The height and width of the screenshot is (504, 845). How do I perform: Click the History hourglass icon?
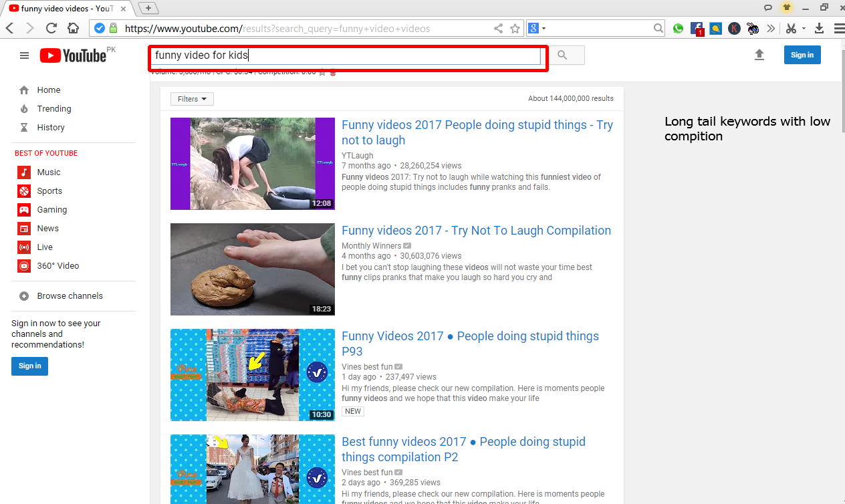click(24, 128)
